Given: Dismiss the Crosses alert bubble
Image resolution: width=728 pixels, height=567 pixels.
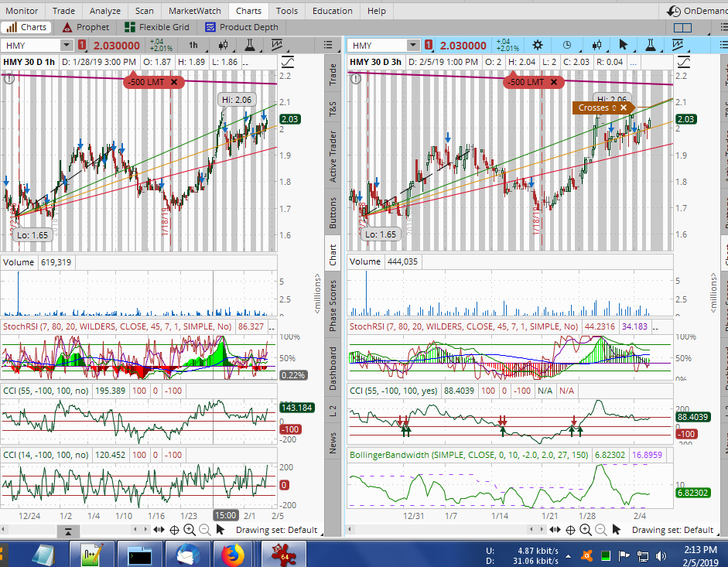Looking at the screenshot, I should [x=623, y=108].
